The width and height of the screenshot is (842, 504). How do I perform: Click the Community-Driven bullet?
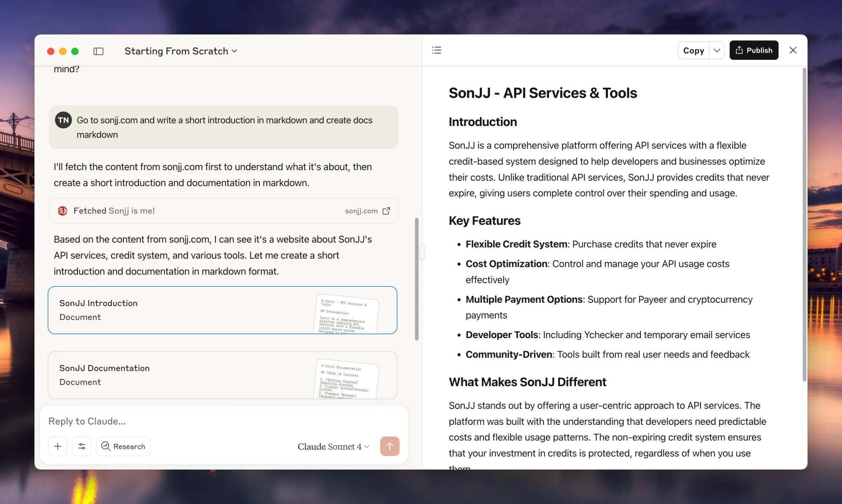(607, 355)
